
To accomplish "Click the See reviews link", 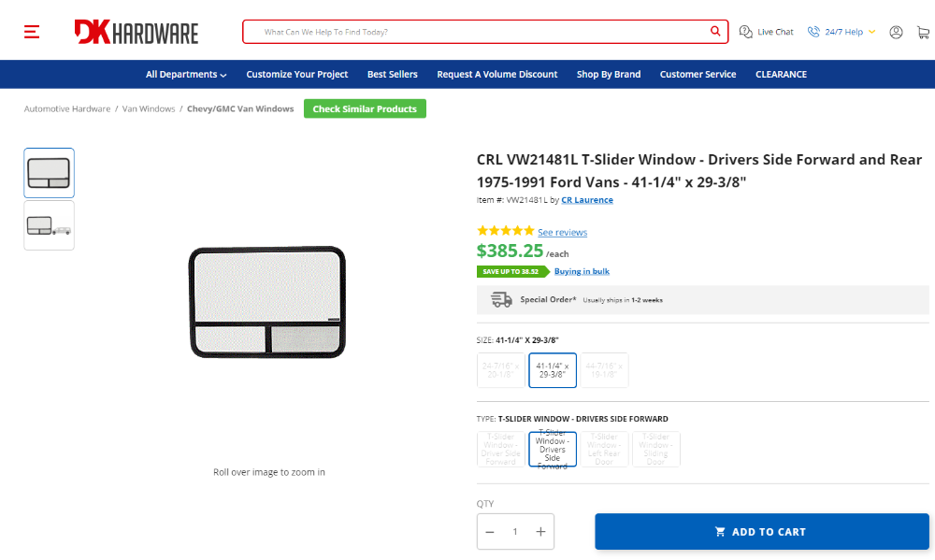I will [562, 232].
